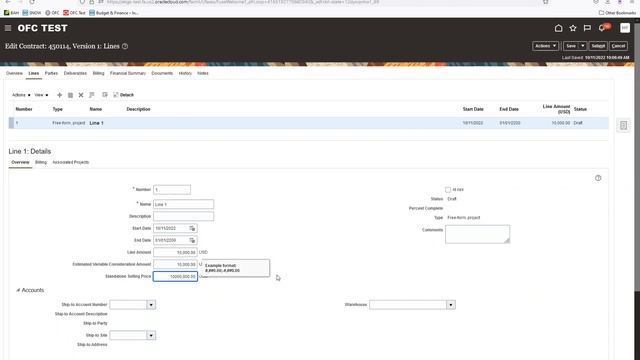Toggle the At risk checkbox
The width and height of the screenshot is (640, 360).
point(448,190)
